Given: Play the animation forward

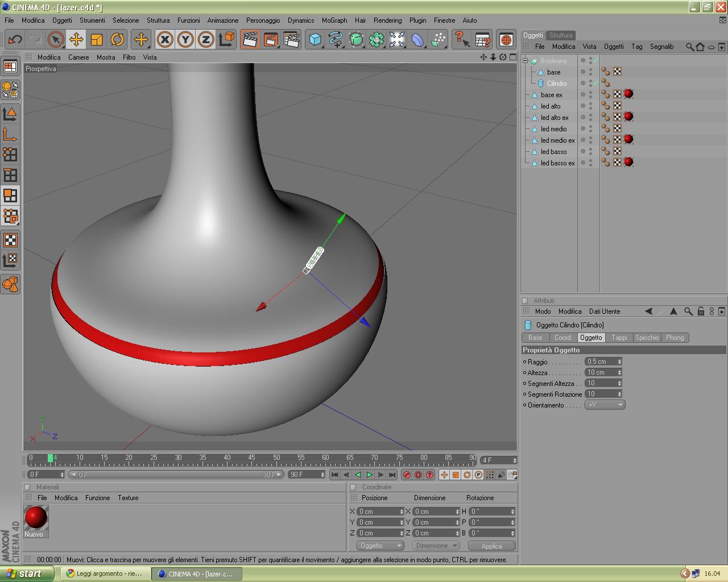Looking at the screenshot, I should [369, 475].
